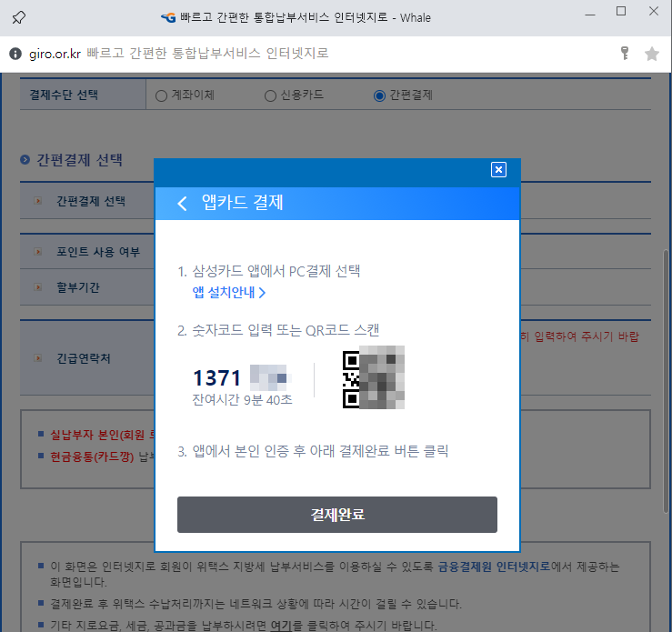
Task: Select the 계좌이체 radio button
Action: tap(161, 95)
